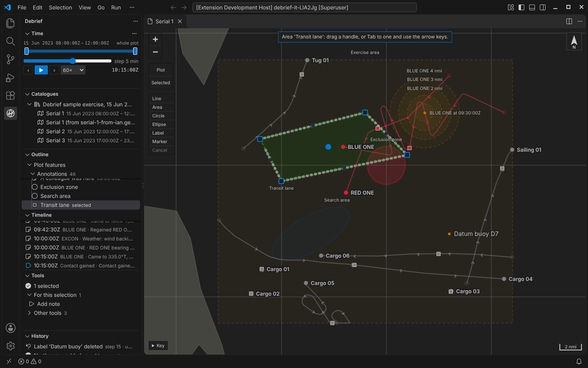Toggle visibility of Transit lane annotation

point(35,205)
